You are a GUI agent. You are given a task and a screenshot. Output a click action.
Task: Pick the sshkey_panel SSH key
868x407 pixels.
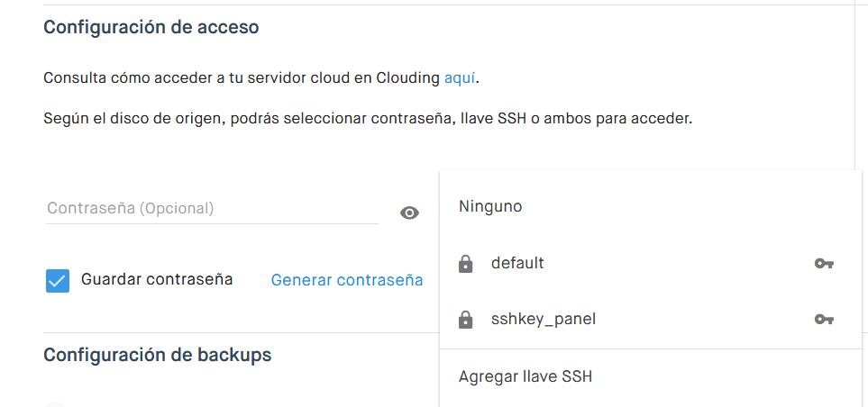[543, 320]
